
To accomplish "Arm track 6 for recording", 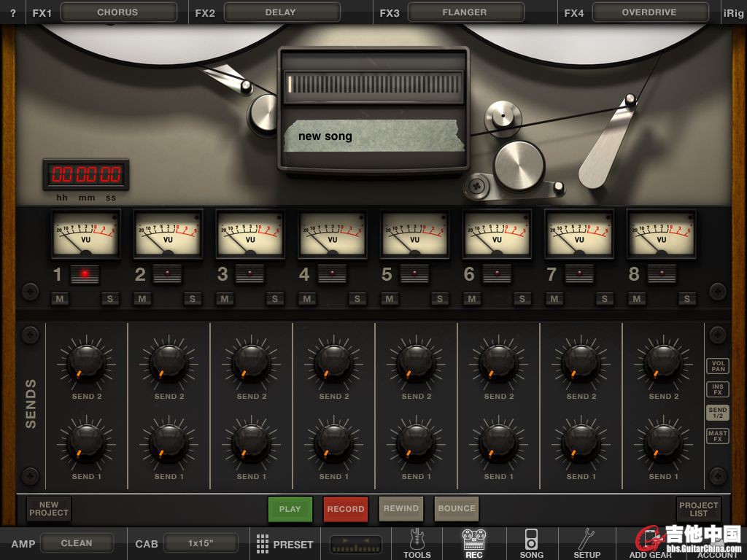I will coord(497,274).
